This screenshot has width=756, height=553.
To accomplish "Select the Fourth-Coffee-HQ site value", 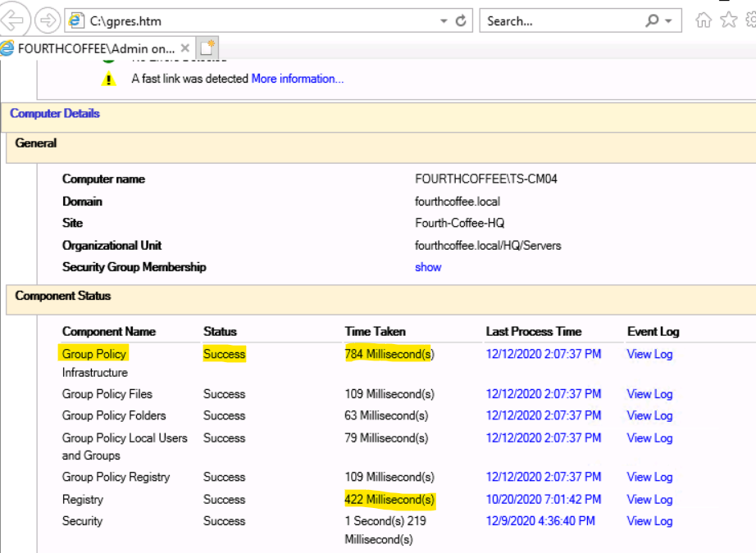I will [459, 223].
